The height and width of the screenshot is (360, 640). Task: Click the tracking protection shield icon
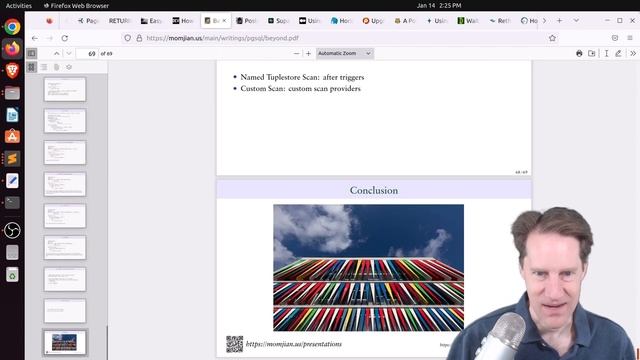(128, 38)
